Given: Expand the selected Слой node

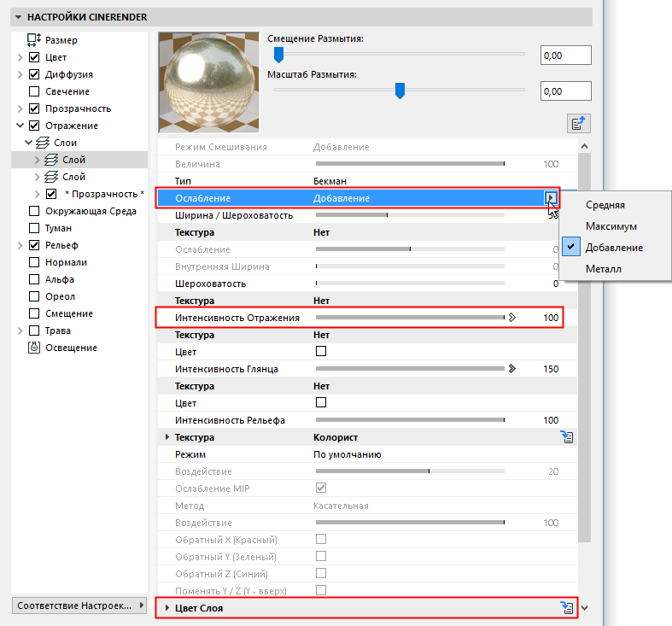Looking at the screenshot, I should point(37,160).
